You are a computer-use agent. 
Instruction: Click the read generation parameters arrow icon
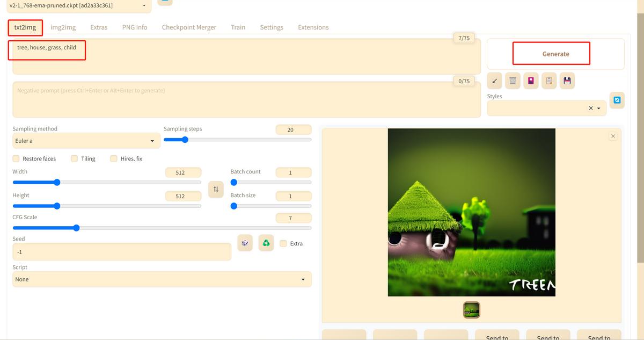pos(494,81)
